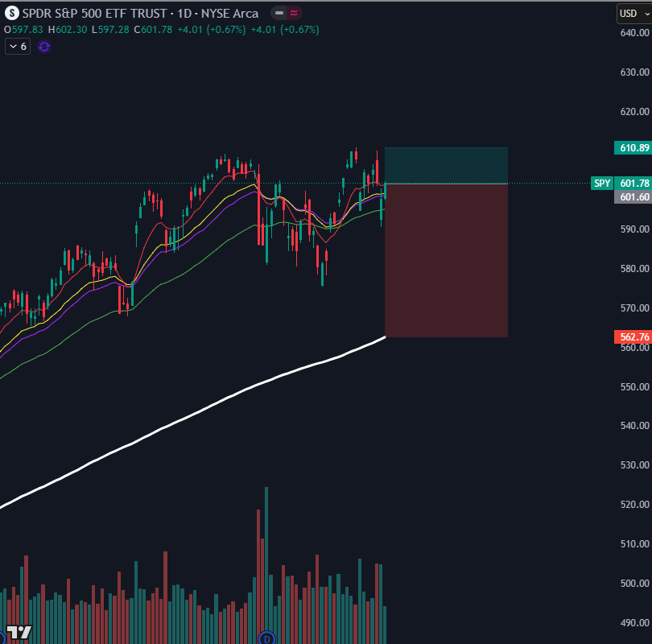
Task: Click the 550.00 price axis label
Action: click(634, 386)
